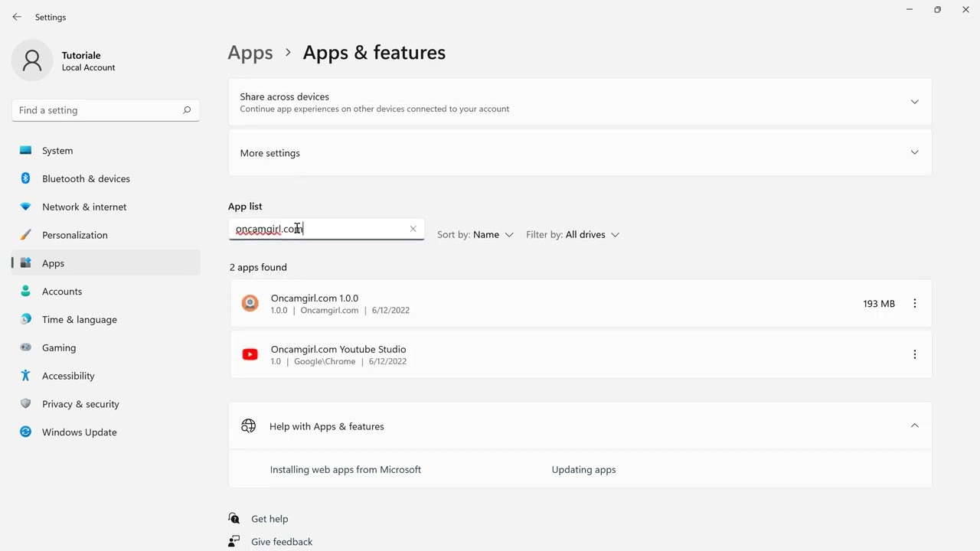Click the Accessibility figure icon
The width and height of the screenshot is (980, 551).
point(26,376)
